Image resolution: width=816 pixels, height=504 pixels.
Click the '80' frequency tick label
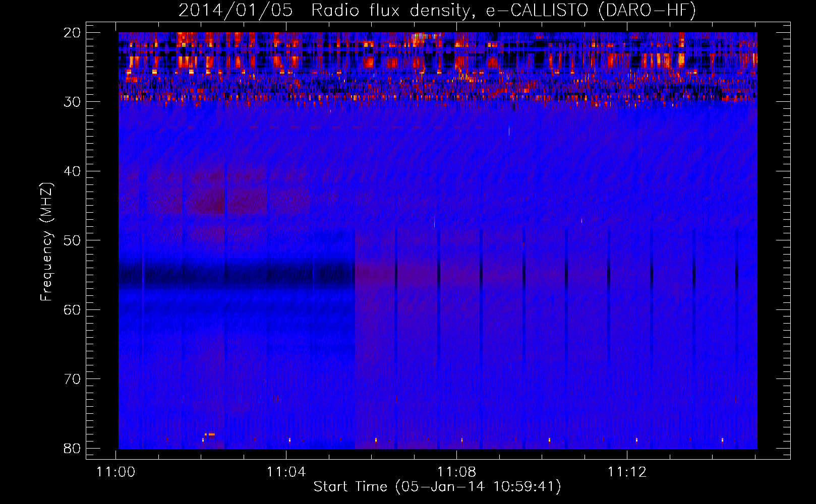tap(73, 449)
